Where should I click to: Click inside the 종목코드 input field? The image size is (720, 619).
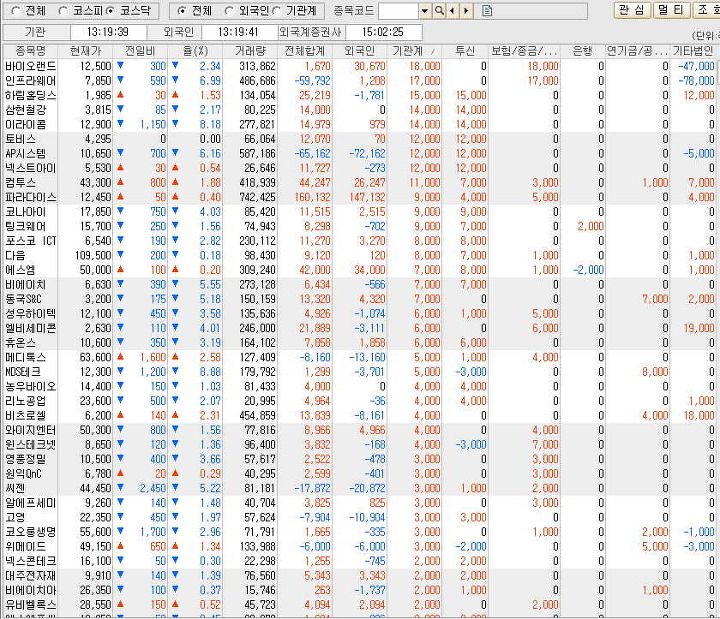[x=399, y=11]
